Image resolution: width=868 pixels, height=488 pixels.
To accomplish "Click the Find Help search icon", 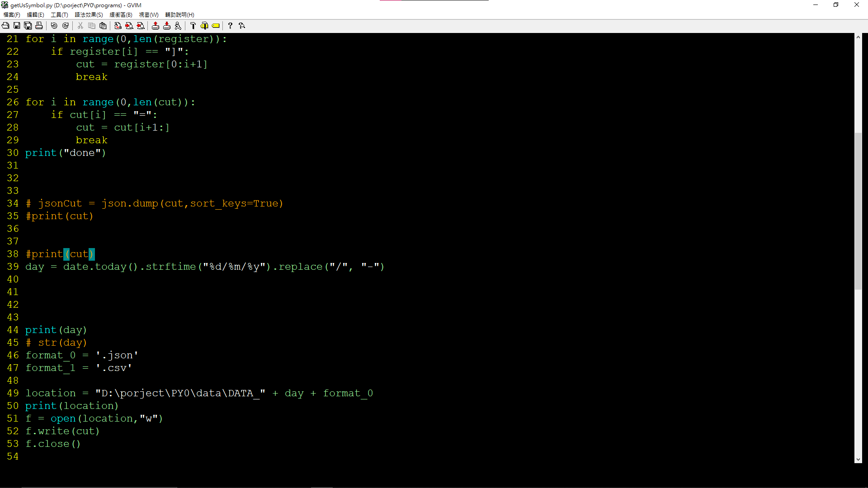I will click(x=242, y=26).
